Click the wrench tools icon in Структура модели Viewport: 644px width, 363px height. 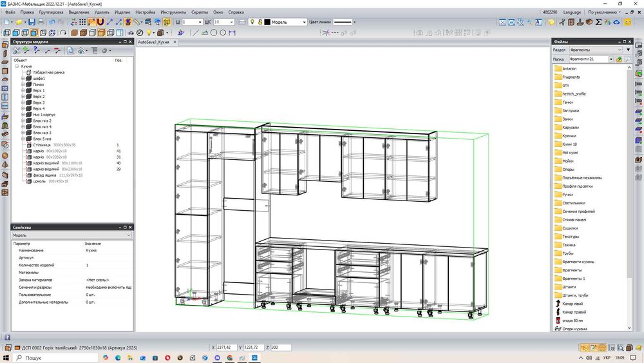click(17, 50)
